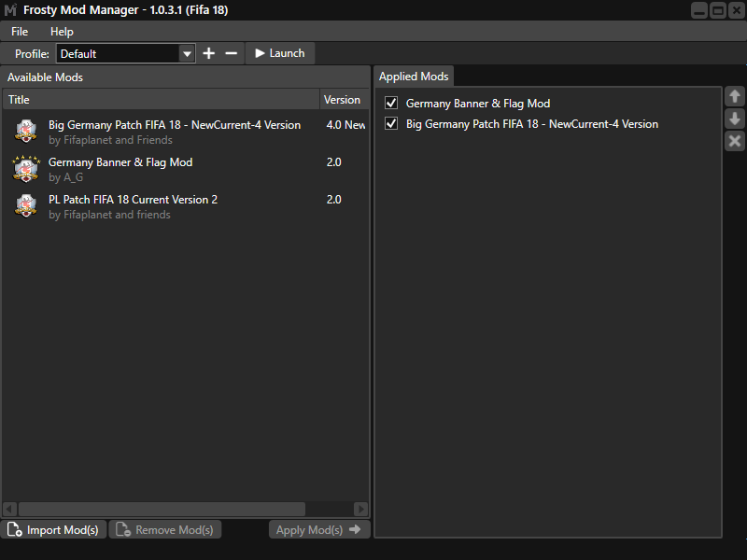Uncheck Big Germany Patch FIFA 18 in Applied Mods
Image resolution: width=747 pixels, height=560 pixels.
[x=391, y=124]
